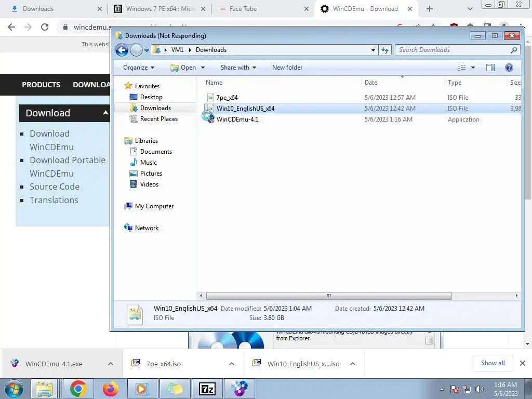Click the volume icon in system tray

pyautogui.click(x=480, y=389)
